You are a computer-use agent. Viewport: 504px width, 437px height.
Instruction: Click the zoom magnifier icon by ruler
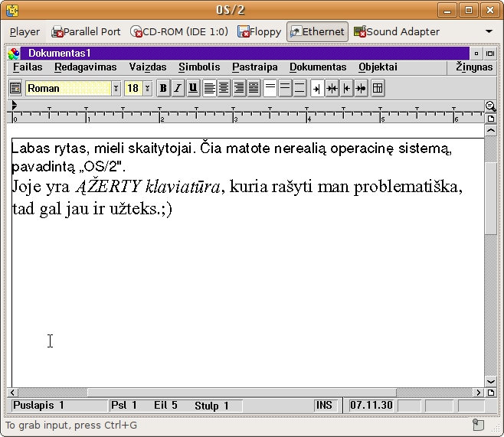pyautogui.click(x=490, y=106)
